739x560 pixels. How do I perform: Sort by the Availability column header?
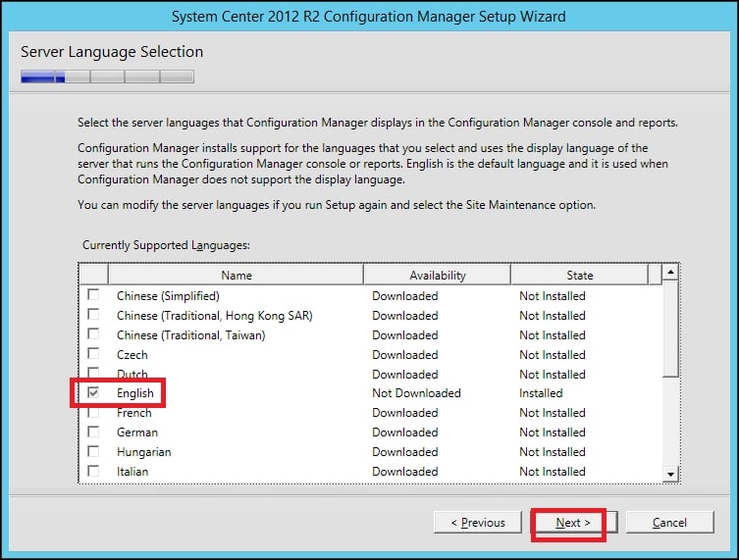pyautogui.click(x=438, y=275)
